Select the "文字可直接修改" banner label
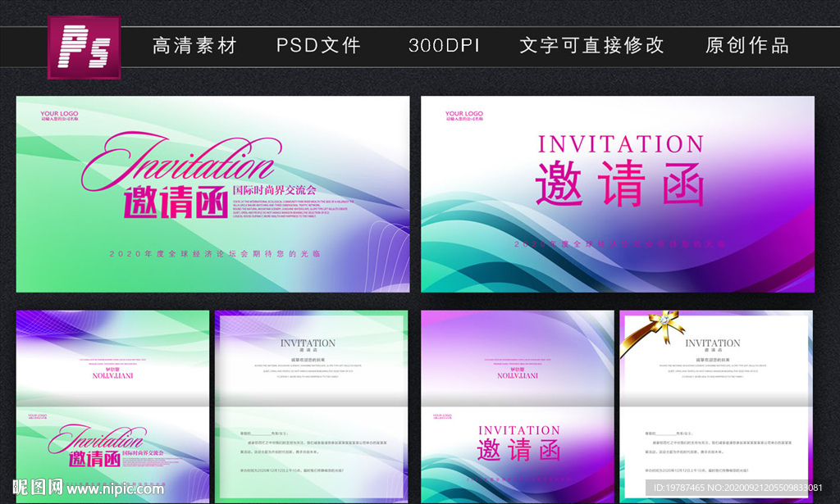The image size is (840, 504). tap(592, 45)
